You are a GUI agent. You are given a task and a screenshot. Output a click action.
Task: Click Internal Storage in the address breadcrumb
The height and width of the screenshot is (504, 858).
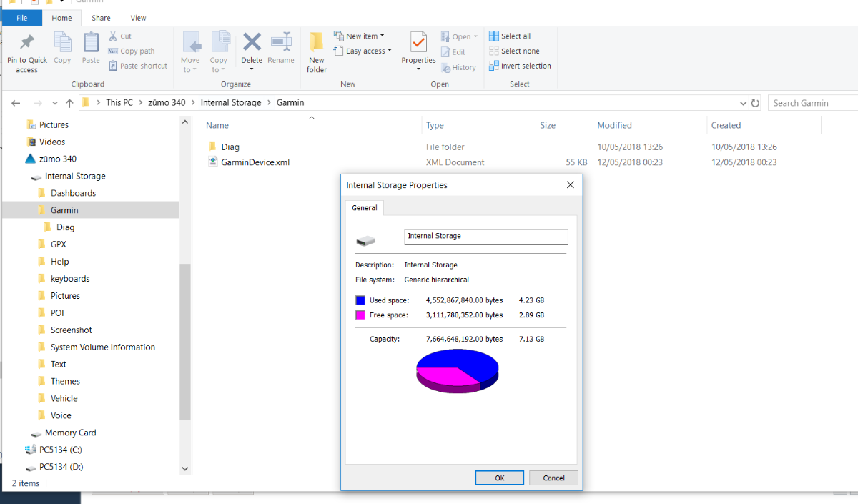pyautogui.click(x=231, y=102)
